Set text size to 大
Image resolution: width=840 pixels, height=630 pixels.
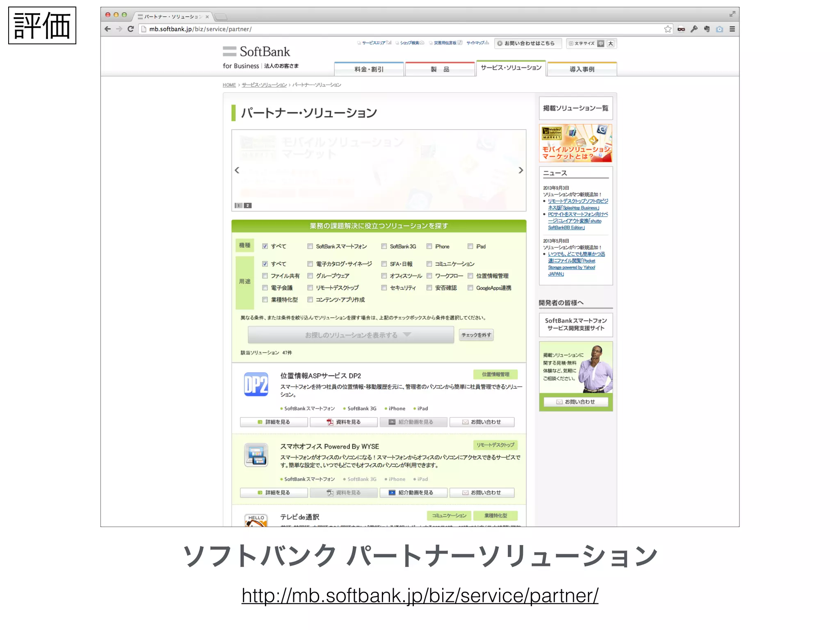click(x=611, y=43)
